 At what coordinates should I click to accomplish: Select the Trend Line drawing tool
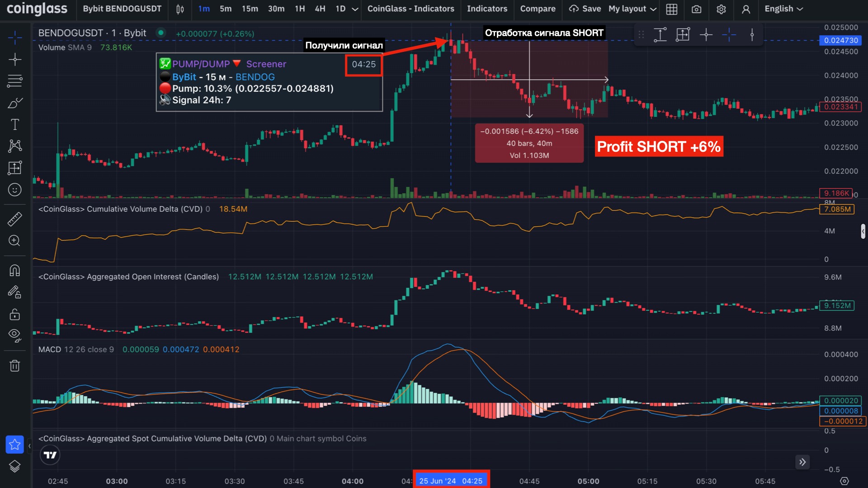pyautogui.click(x=15, y=60)
